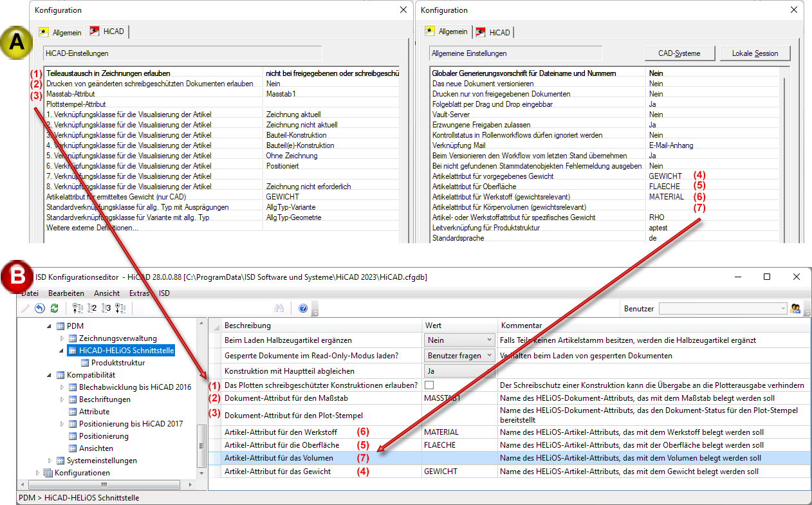Open the Extras menu
Image resolution: width=812 pixels, height=505 pixels.
pyautogui.click(x=139, y=293)
